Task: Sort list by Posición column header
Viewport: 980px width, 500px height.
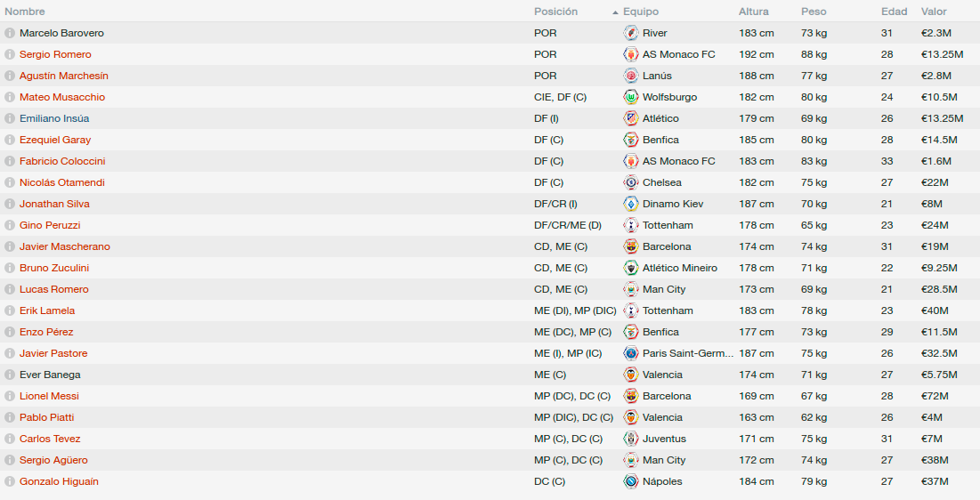Action: pos(555,12)
